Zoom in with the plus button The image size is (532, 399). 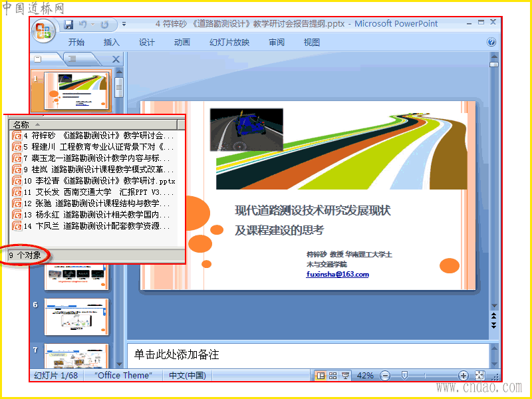click(463, 376)
